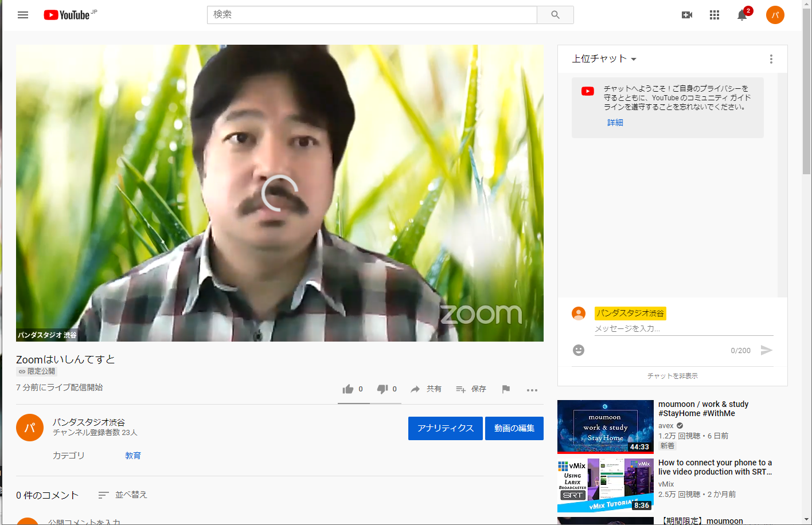Report the video with flag icon
The height and width of the screenshot is (525, 812).
(x=506, y=389)
